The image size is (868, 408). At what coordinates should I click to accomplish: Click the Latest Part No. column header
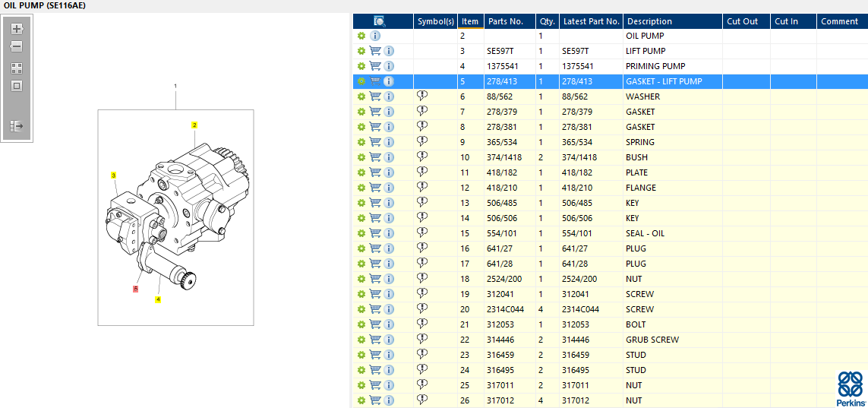pos(591,21)
